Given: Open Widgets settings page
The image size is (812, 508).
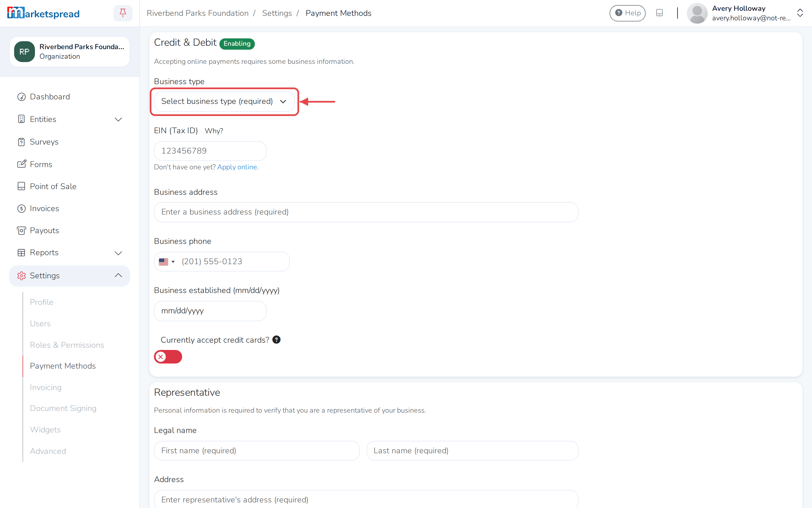Looking at the screenshot, I should tap(45, 430).
